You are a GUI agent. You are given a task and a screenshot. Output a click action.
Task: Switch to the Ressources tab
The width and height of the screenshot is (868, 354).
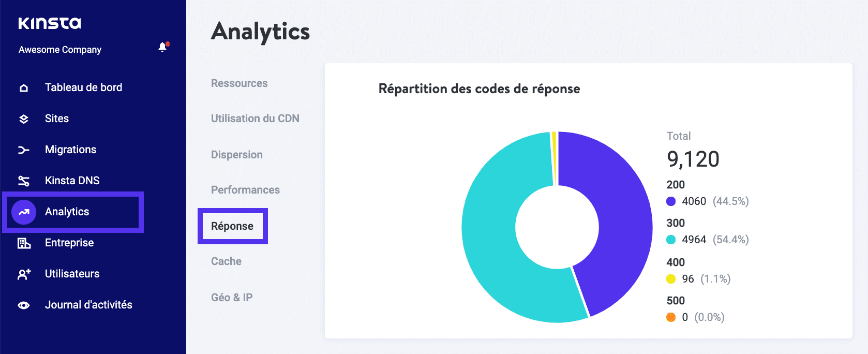[239, 83]
